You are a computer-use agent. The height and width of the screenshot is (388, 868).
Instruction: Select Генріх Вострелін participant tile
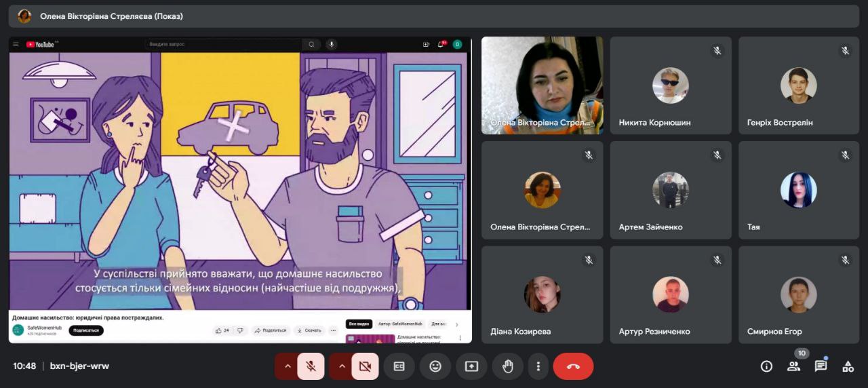[x=799, y=85]
